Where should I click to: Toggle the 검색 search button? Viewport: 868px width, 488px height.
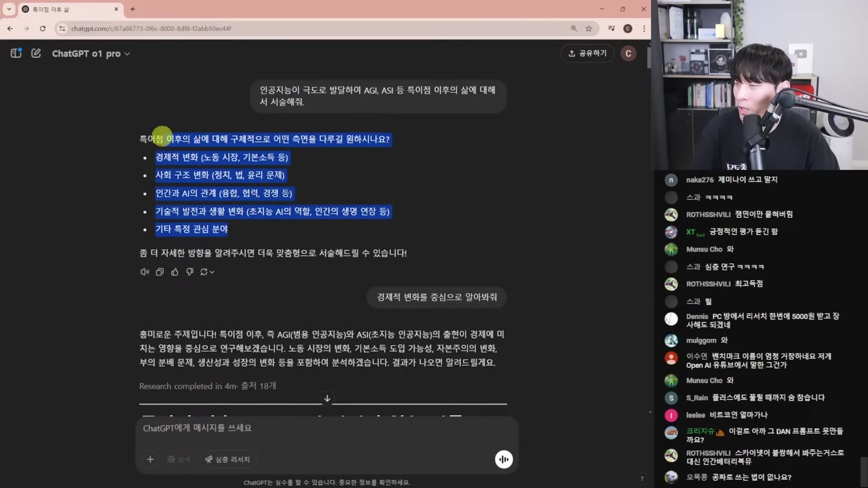tap(179, 460)
